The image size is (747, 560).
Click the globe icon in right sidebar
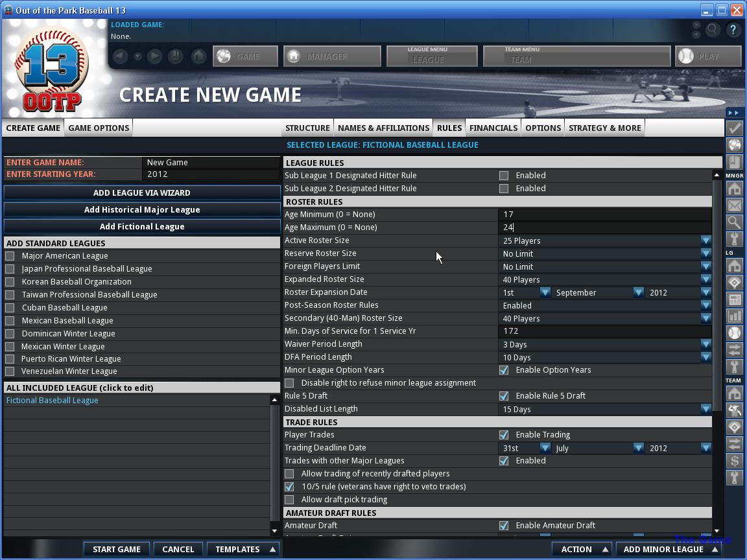coord(734,145)
